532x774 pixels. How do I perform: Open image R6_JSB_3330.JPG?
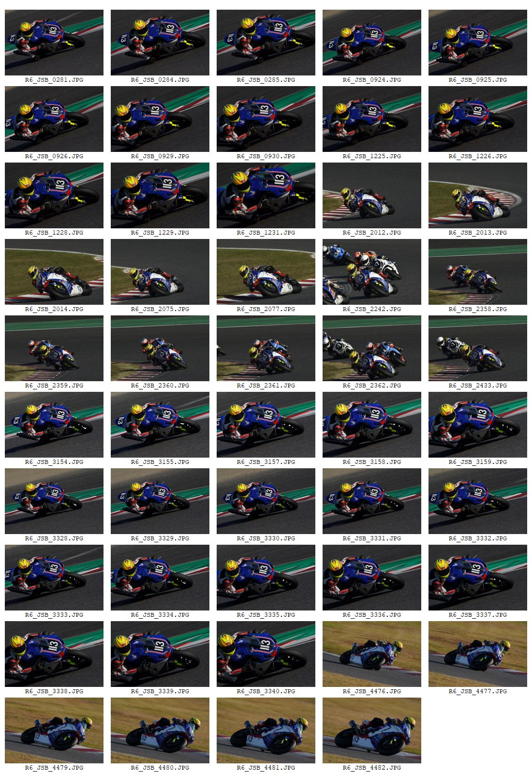pyautogui.click(x=266, y=501)
